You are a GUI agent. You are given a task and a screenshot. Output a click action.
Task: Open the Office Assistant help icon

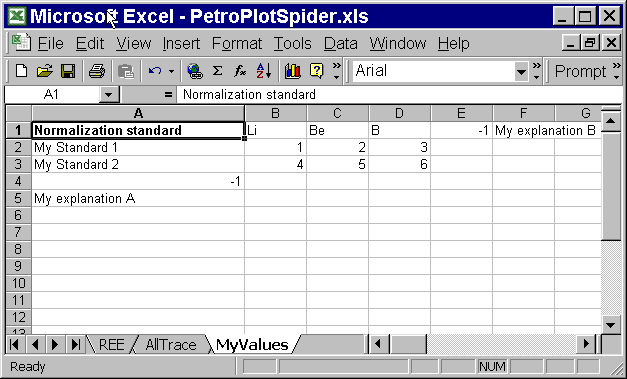coord(316,72)
